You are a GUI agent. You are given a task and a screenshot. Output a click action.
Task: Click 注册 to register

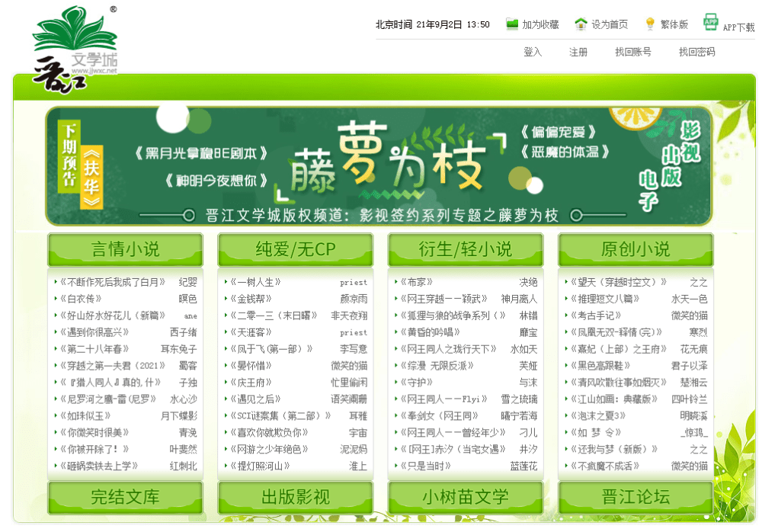(x=578, y=52)
